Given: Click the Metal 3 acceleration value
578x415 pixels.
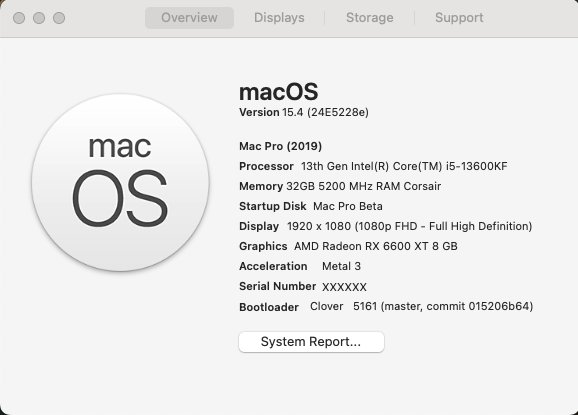Looking at the screenshot, I should click(341, 266).
